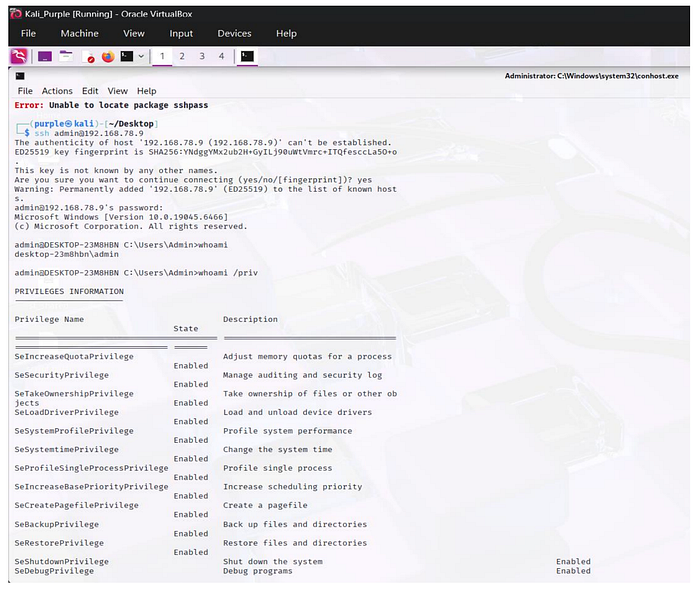
Task: Open the VirtualBox View menu
Action: [x=134, y=33]
